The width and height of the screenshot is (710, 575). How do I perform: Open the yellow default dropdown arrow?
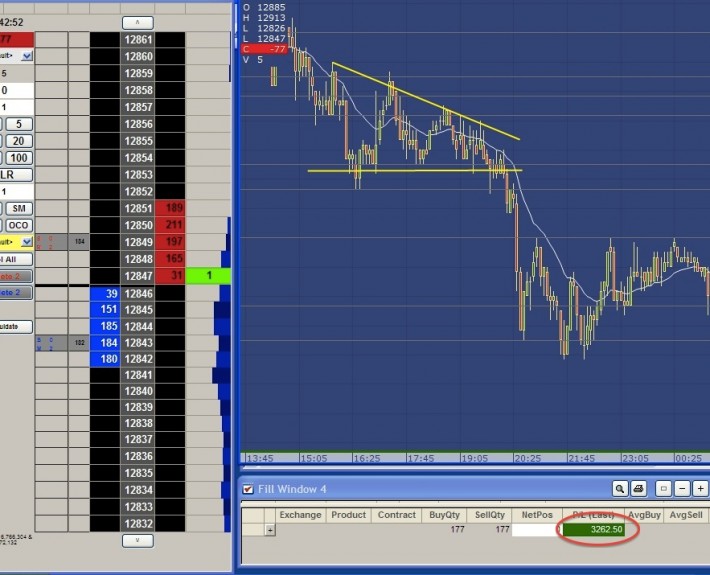[27, 242]
